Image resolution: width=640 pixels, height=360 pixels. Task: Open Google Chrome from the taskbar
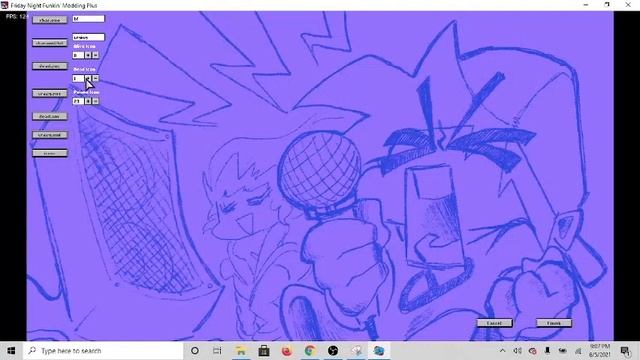310,351
